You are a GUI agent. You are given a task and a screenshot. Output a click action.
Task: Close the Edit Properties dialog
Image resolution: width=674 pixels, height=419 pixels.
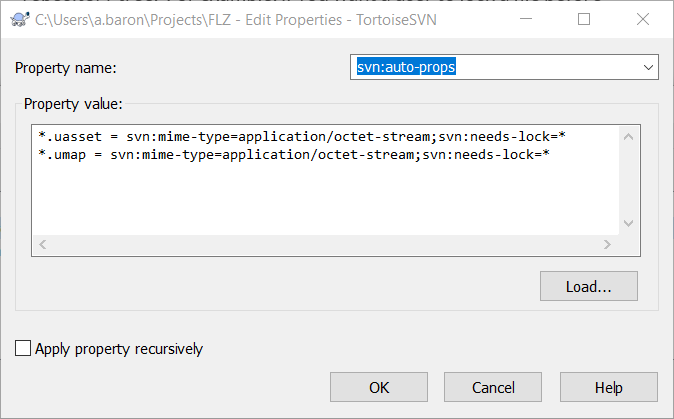(643, 19)
